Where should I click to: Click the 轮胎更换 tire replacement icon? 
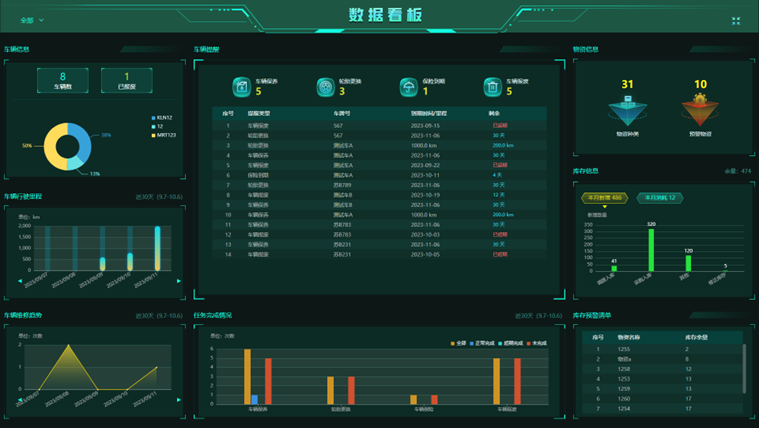[325, 87]
